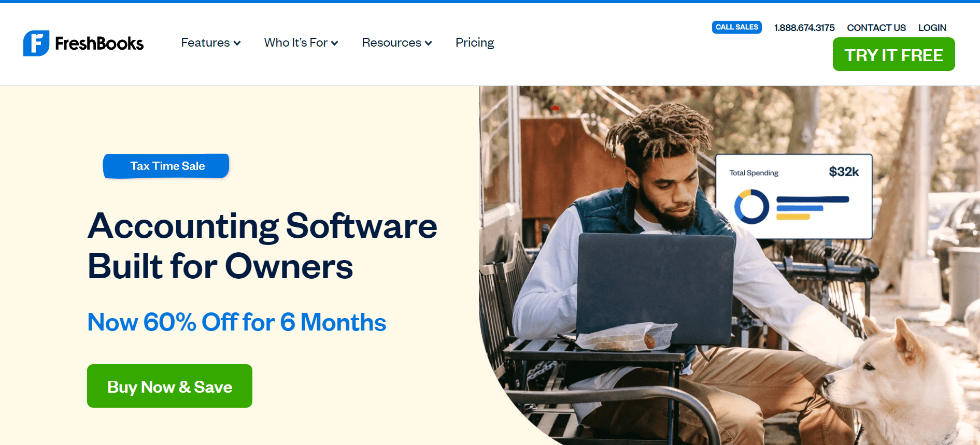This screenshot has width=980, height=445.
Task: Click the donut chart icon in spending card
Action: (x=751, y=207)
